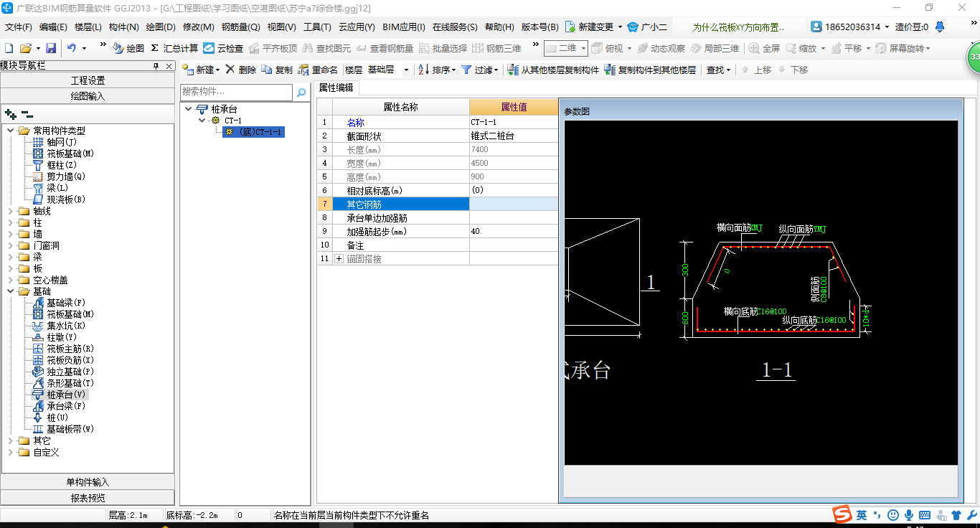Click 重命名 rename button
980x528 pixels.
(x=318, y=70)
